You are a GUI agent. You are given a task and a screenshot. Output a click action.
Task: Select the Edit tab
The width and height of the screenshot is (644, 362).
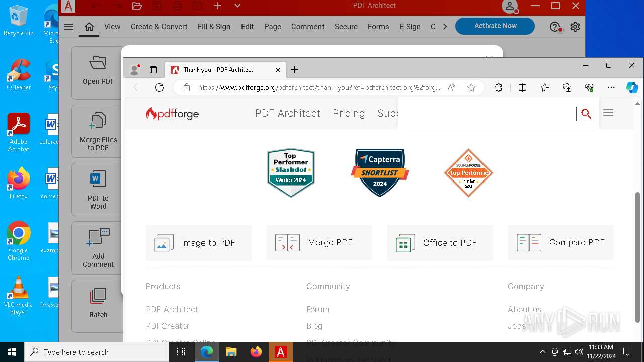[247, 27]
